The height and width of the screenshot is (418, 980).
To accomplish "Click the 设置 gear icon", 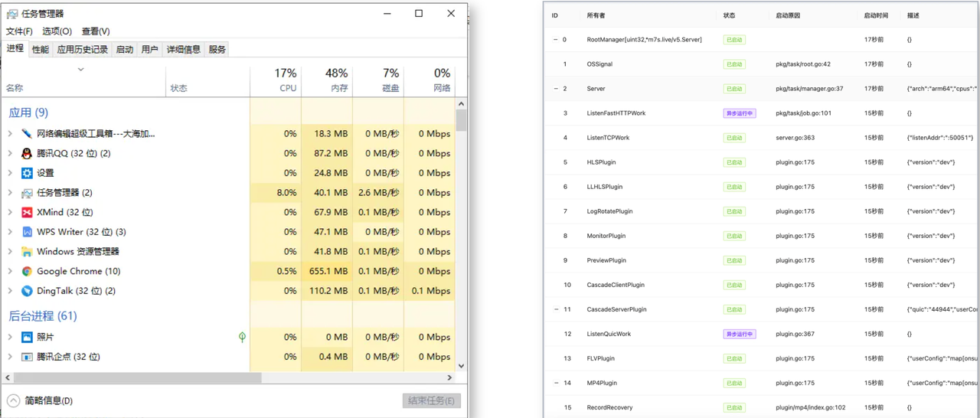I will pos(27,173).
